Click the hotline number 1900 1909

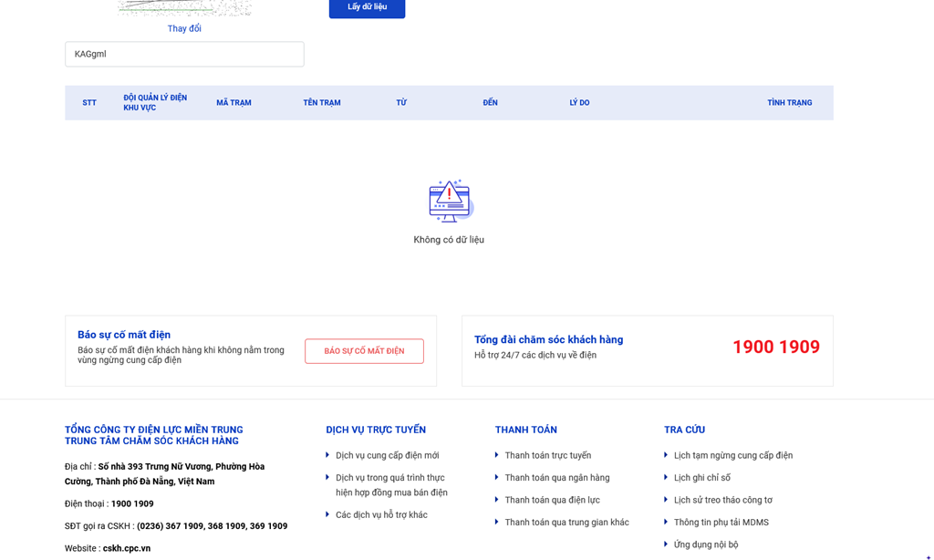(775, 347)
